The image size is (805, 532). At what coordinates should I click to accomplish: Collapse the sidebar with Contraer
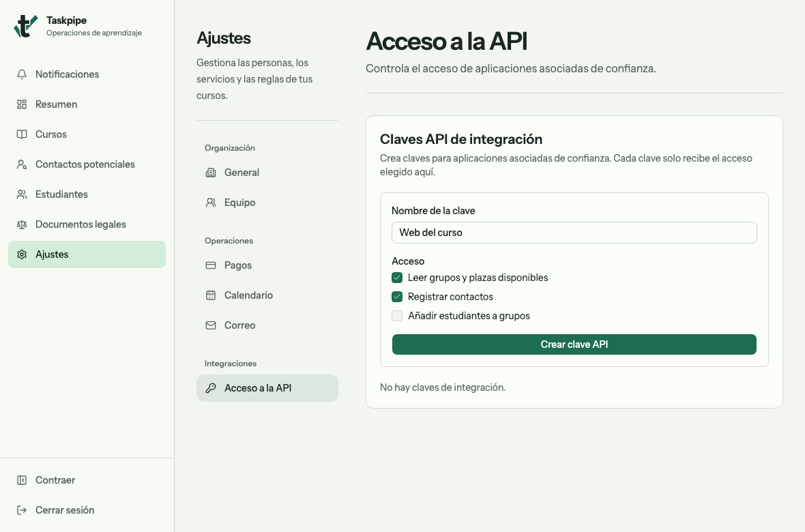pos(87,480)
